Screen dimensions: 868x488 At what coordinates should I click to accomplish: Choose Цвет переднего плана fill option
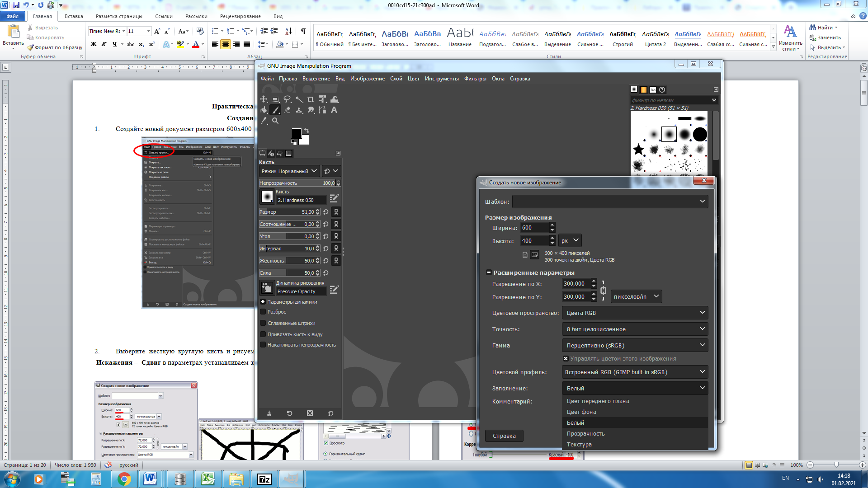point(635,401)
